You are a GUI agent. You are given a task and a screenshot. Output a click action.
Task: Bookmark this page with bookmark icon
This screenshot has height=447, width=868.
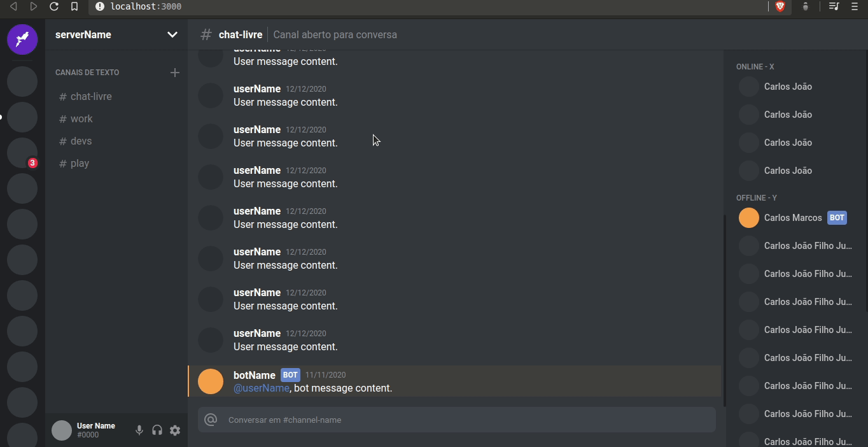[74, 6]
